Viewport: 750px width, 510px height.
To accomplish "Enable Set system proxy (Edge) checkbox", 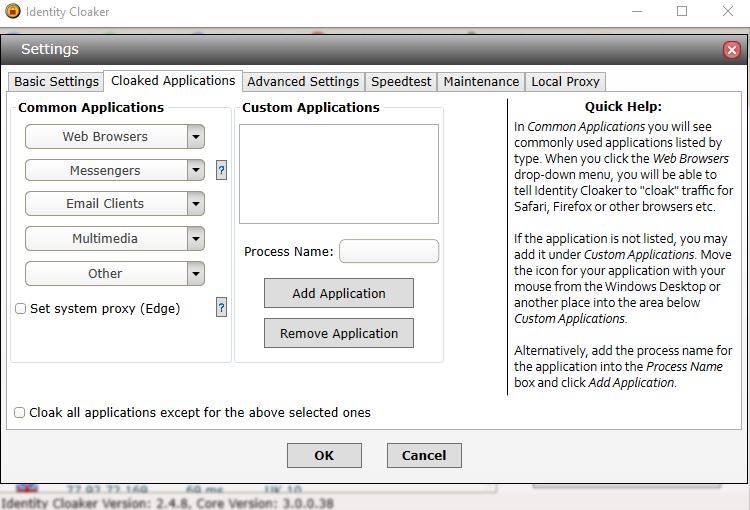I will point(21,309).
